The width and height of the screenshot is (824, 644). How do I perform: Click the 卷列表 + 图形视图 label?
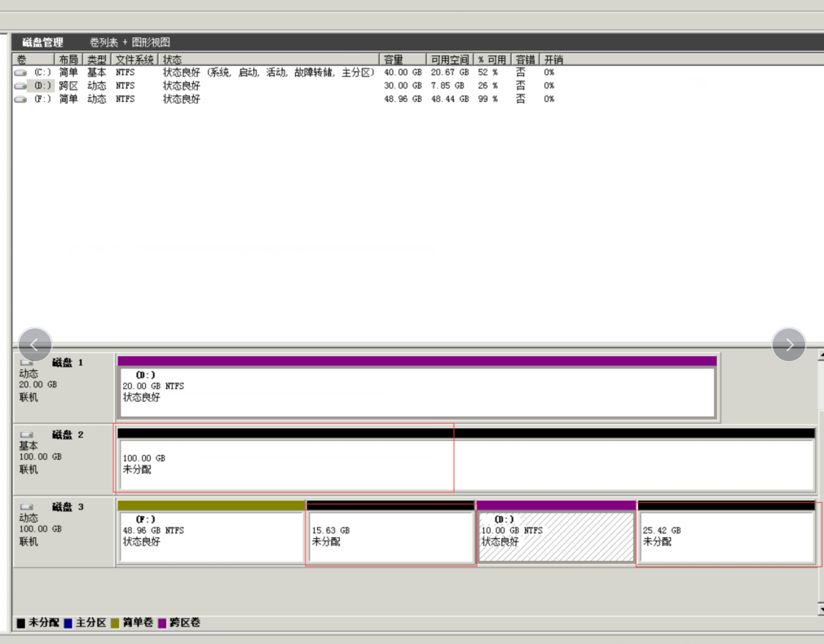pos(130,42)
